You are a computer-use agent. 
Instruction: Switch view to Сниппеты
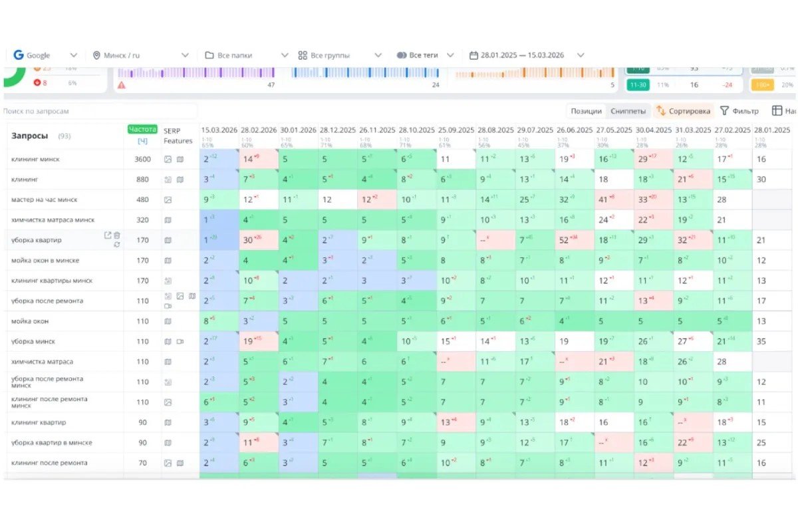coord(628,111)
